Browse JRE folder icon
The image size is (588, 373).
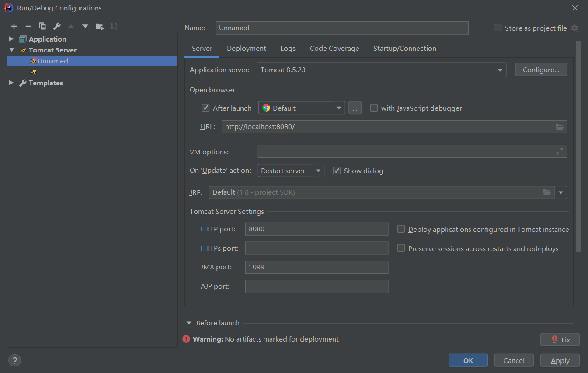[x=547, y=192]
